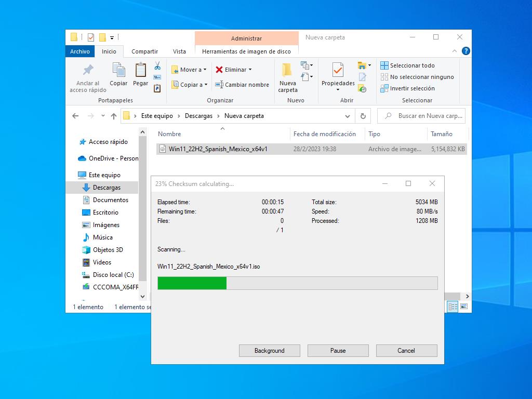Open the blue ribbon help question mark

pyautogui.click(x=466, y=51)
